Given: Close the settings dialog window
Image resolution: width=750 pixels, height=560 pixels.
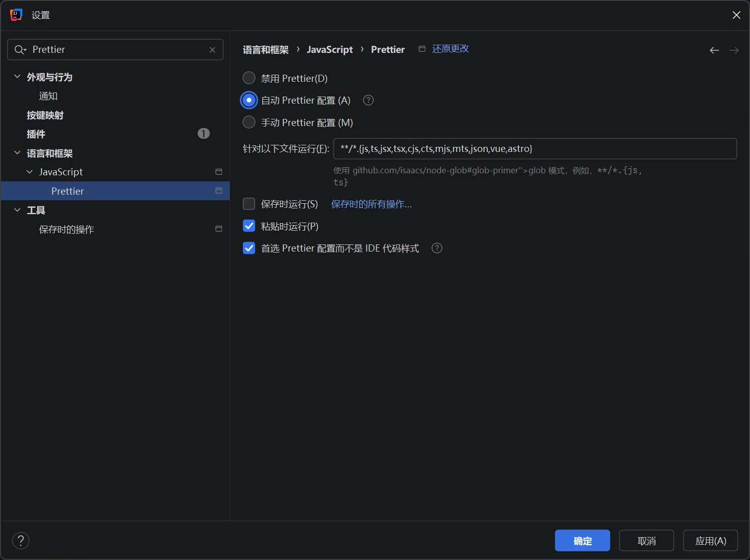Looking at the screenshot, I should (736, 15).
